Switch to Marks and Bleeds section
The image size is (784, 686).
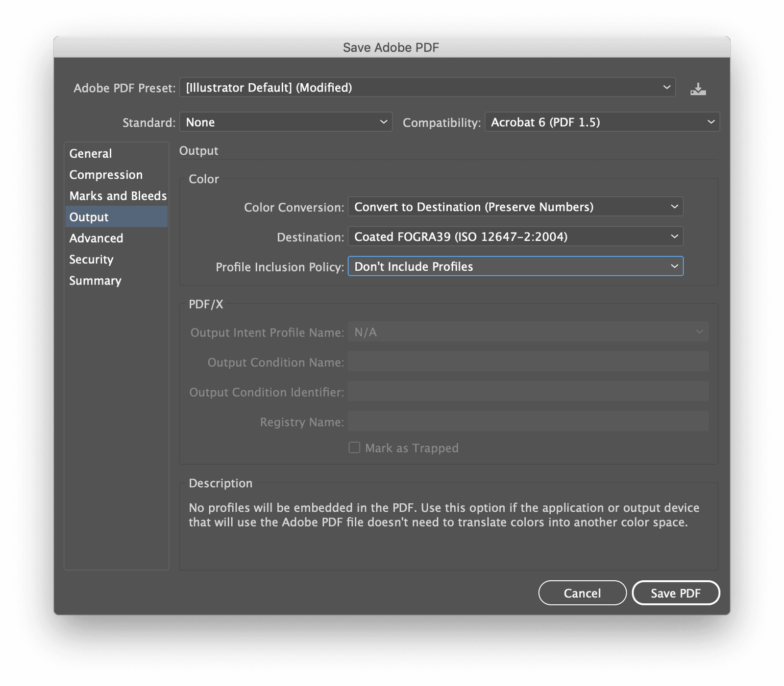pos(116,196)
